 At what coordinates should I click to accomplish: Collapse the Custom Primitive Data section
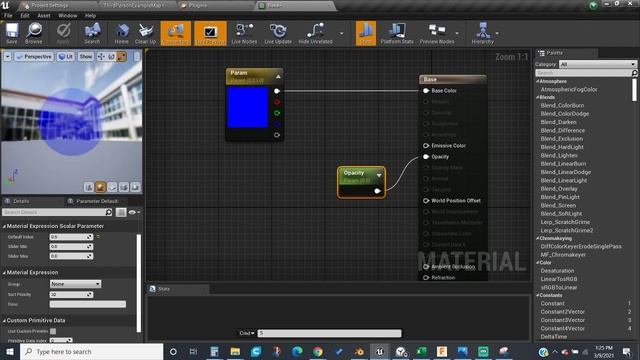tap(4, 320)
